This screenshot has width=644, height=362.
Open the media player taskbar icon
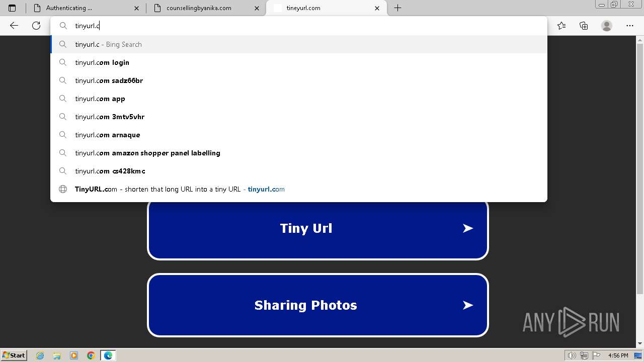pos(74,355)
